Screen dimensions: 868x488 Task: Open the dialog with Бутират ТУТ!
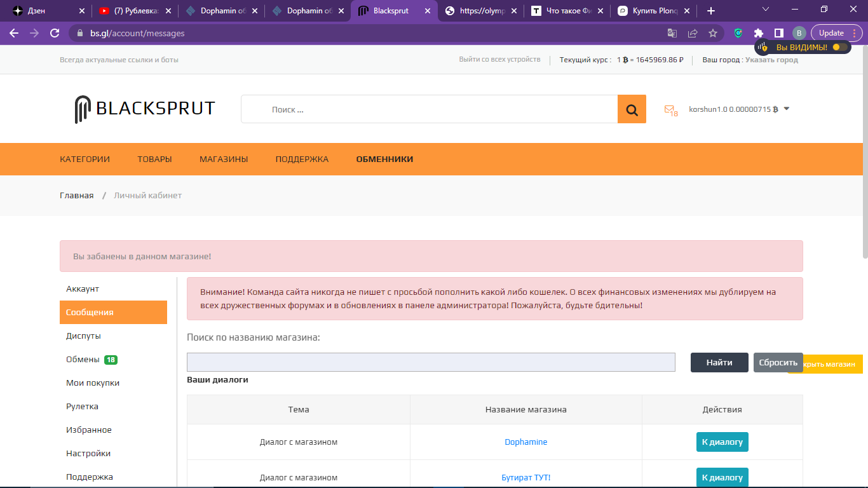point(722,478)
